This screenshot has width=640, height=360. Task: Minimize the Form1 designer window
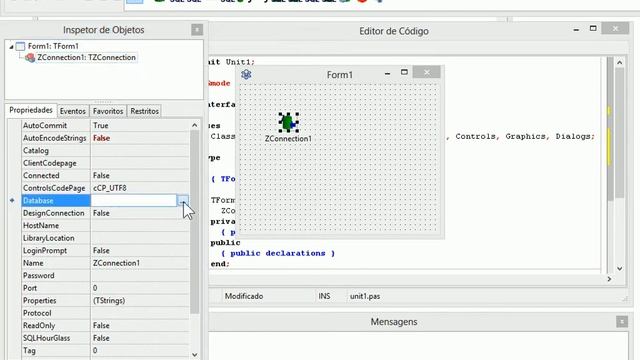387,73
